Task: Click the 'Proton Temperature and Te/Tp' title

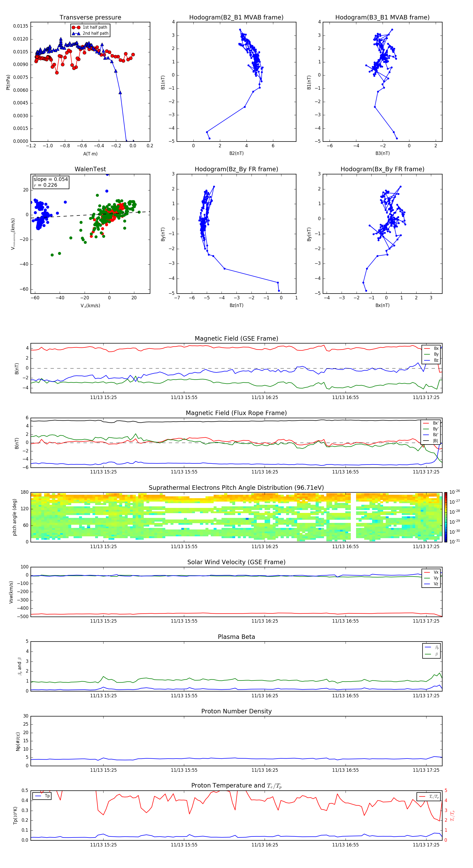Action: point(236,786)
